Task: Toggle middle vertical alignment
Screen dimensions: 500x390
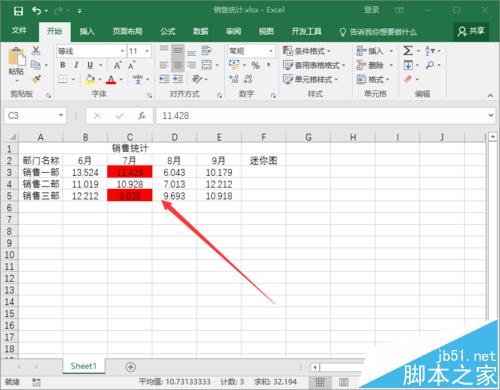Action: pos(178,51)
